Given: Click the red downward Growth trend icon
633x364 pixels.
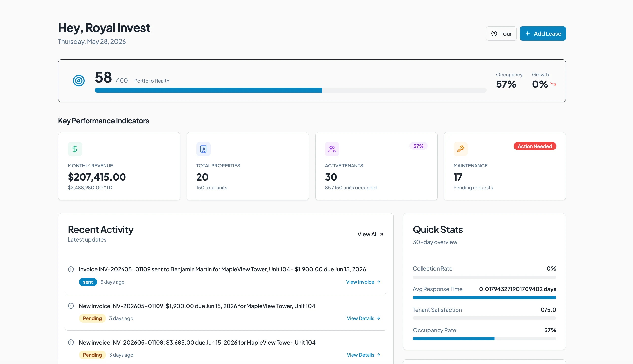Looking at the screenshot, I should (x=553, y=84).
